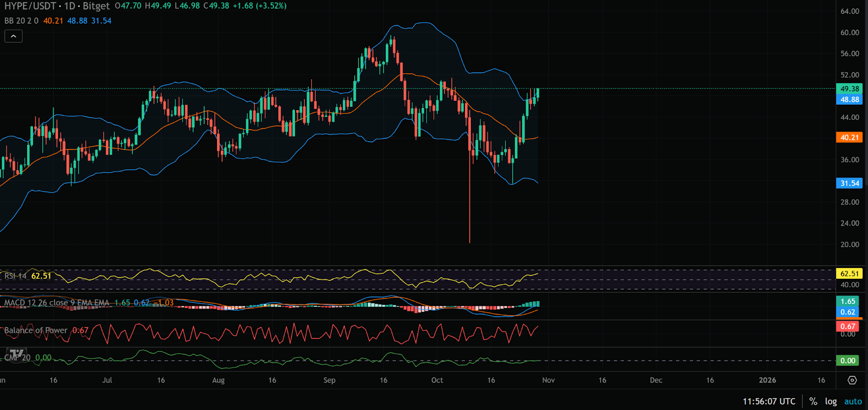This screenshot has width=868, height=410.
Task: Click the Balance of Power indicator label
Action: coord(36,330)
